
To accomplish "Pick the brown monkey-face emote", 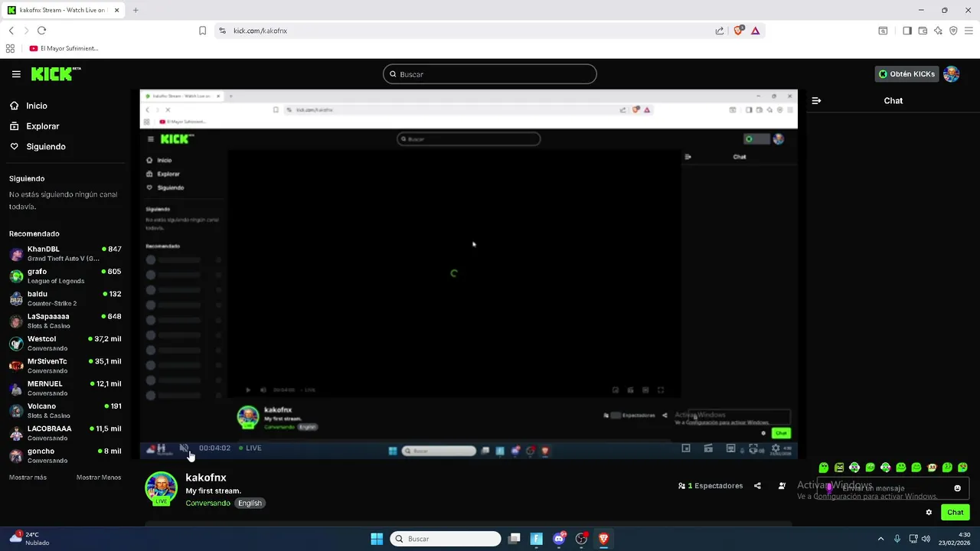I will click(x=932, y=467).
